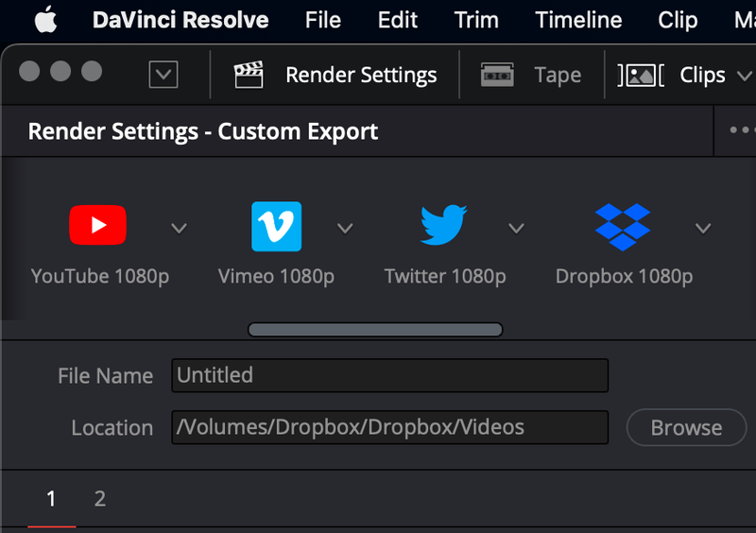This screenshot has height=533, width=756.
Task: Click the File Name input field
Action: [389, 375]
